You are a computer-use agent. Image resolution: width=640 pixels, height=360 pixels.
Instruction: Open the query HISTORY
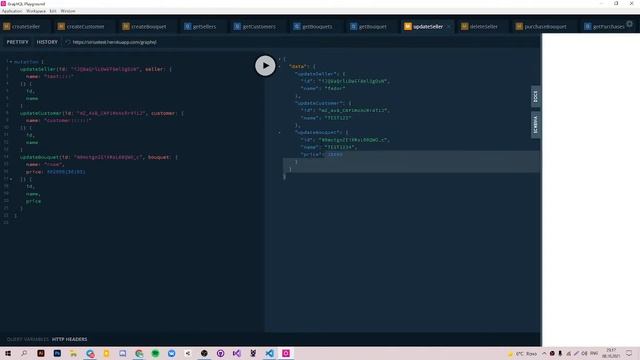click(x=47, y=42)
